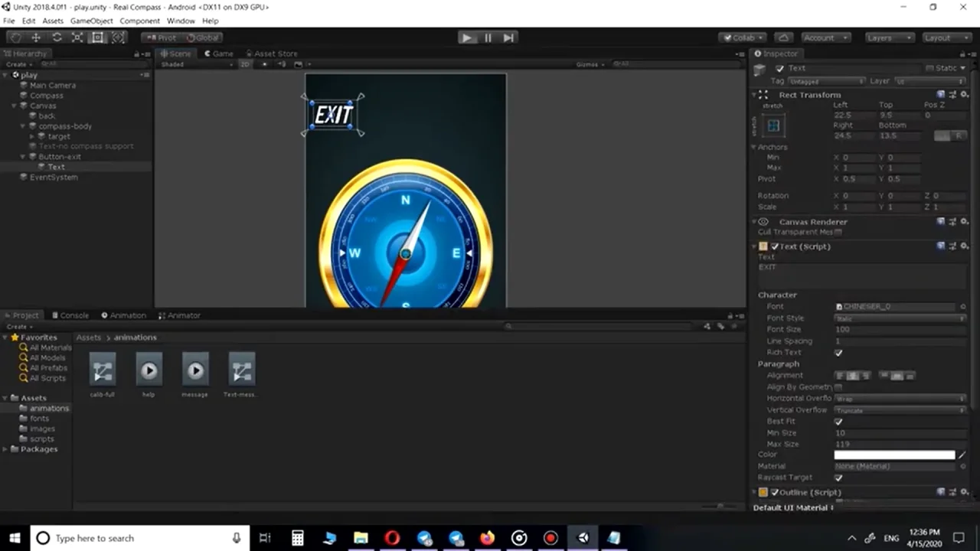Image resolution: width=980 pixels, height=551 pixels.
Task: Open Windows Calculator from taskbar
Action: (x=298, y=538)
